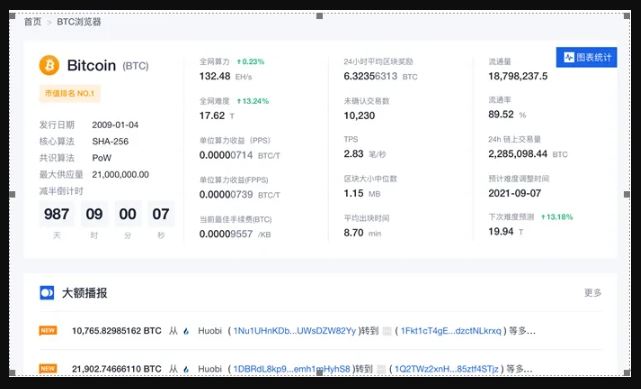
Task: Click the NEW badge on first transaction
Action: (x=48, y=331)
